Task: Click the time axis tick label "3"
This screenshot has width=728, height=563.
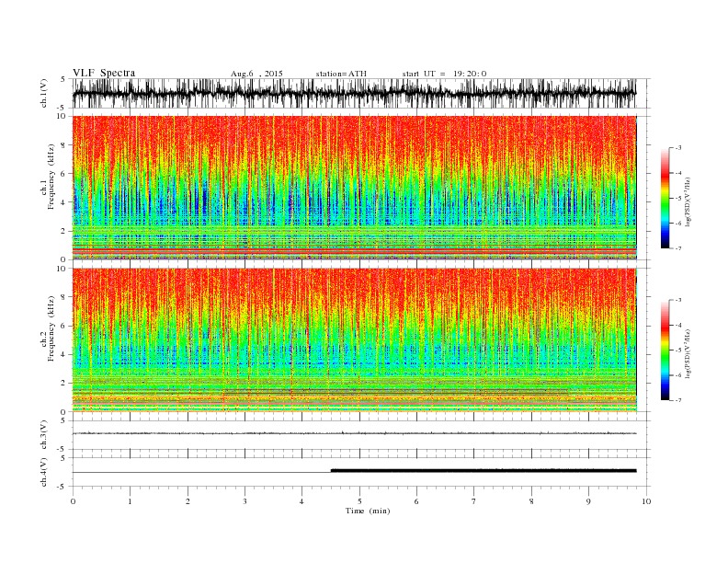Action: tap(245, 501)
